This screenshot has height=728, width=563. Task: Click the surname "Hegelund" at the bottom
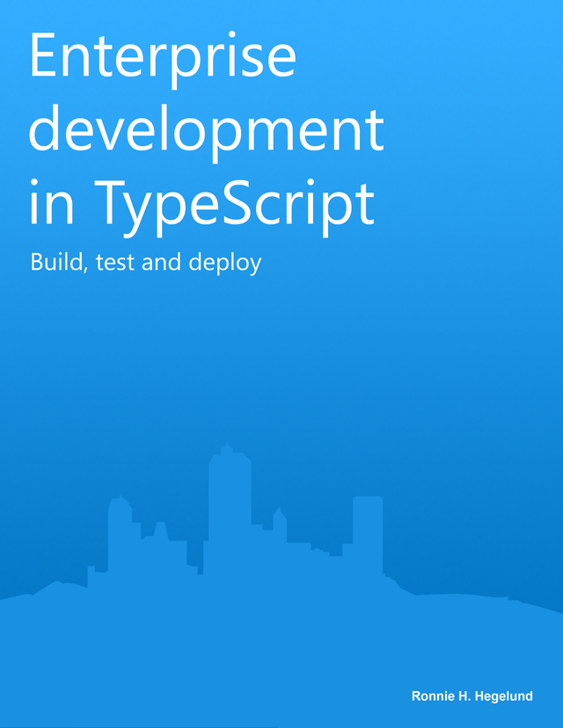coord(503,696)
